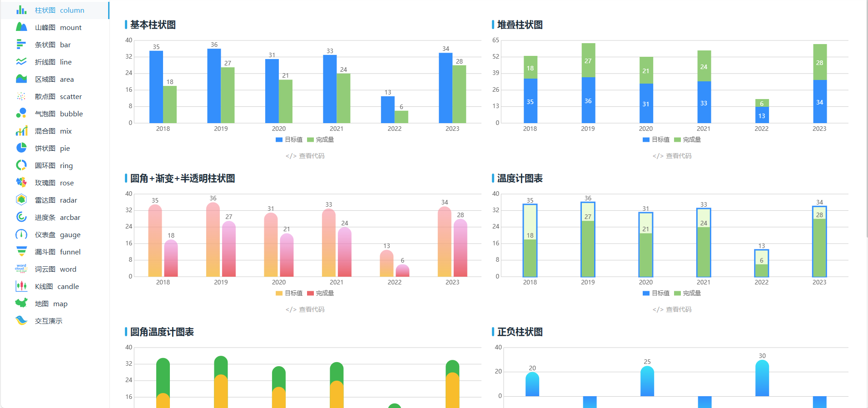This screenshot has height=408, width=868.
Task: Toggle 目标值 legend in 基本柱状图
Action: (x=289, y=139)
